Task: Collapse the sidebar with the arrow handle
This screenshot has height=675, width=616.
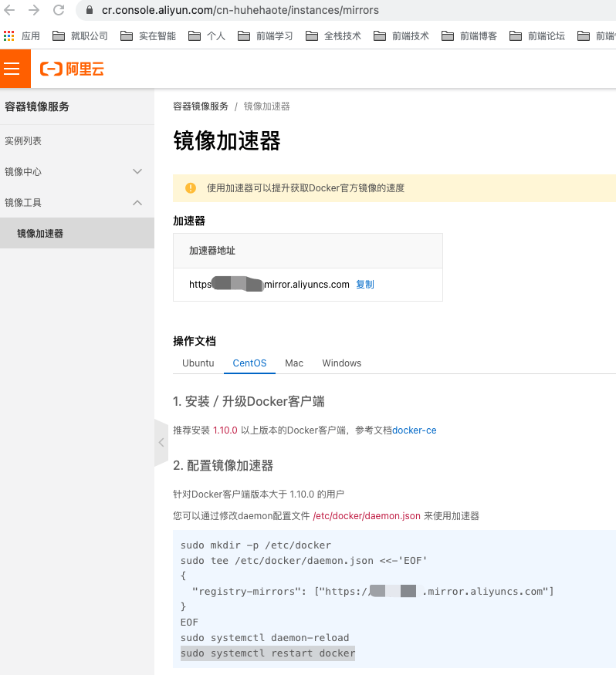Action: 161,443
